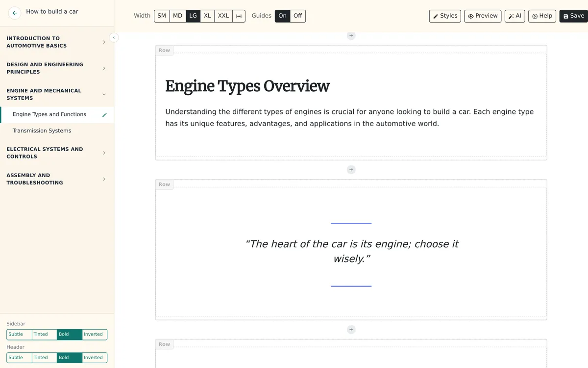Viewport: 588px width, 368px height.
Task: Set width to SM
Action: point(162,16)
